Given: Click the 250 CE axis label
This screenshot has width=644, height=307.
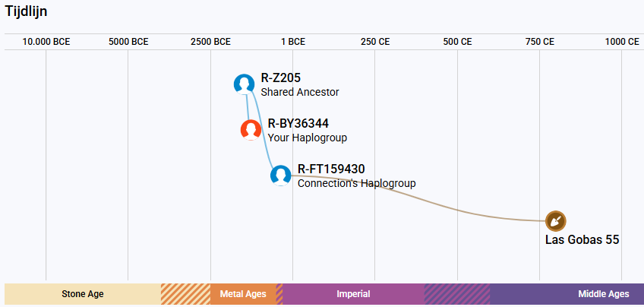Looking at the screenshot, I should pyautogui.click(x=375, y=42).
